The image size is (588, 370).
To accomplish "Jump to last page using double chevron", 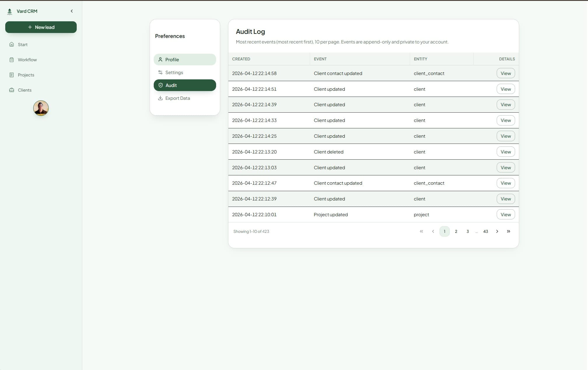I will point(508,231).
